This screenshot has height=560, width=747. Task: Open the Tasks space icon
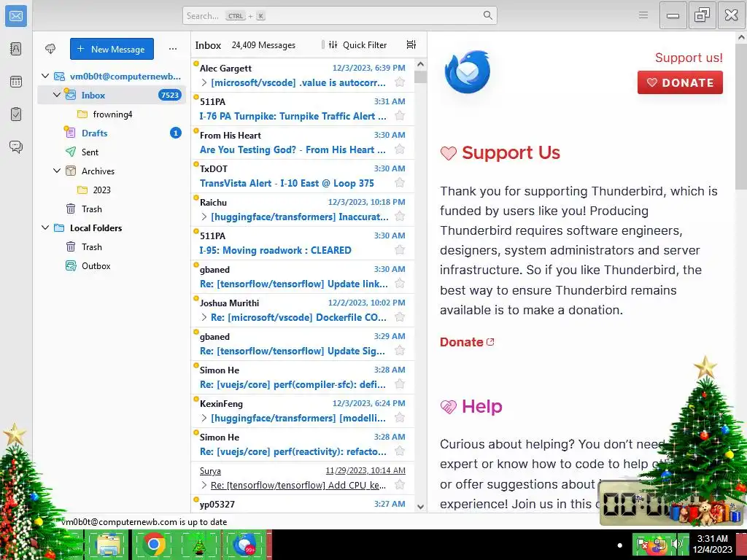click(16, 114)
